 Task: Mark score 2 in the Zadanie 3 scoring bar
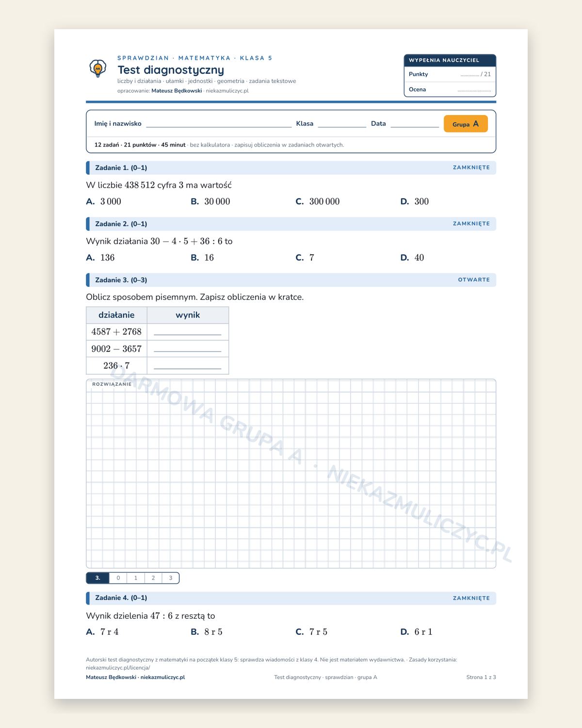pyautogui.click(x=153, y=578)
